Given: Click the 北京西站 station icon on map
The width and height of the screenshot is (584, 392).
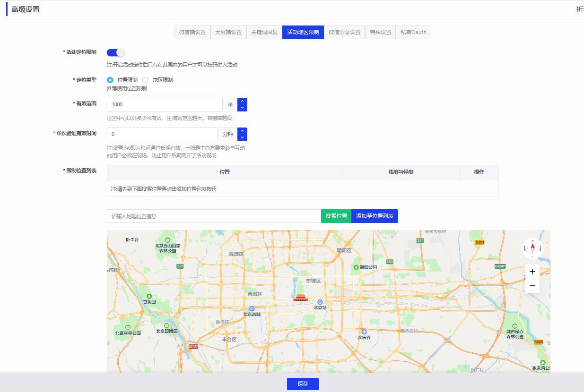Looking at the screenshot, I should pyautogui.click(x=252, y=308).
